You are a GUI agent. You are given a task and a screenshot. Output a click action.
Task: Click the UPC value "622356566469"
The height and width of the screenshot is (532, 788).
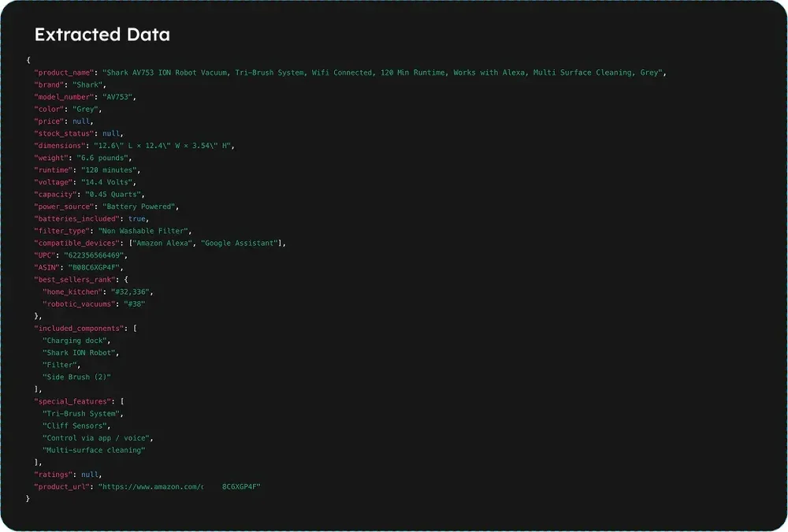coord(94,255)
